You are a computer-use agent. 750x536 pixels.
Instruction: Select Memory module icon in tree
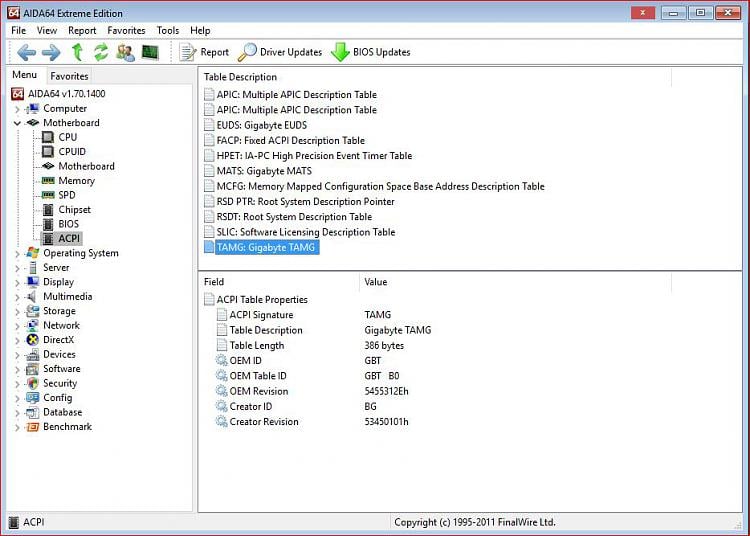point(48,180)
